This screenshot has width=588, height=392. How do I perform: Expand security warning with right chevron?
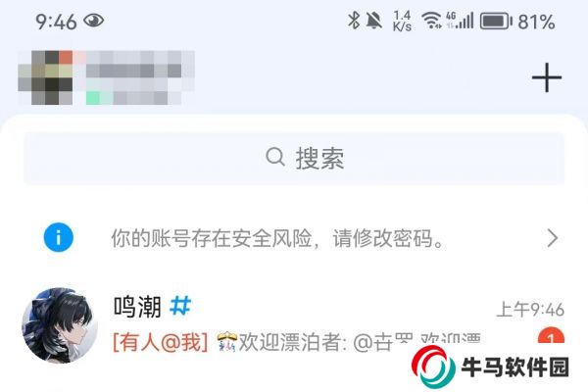click(553, 238)
